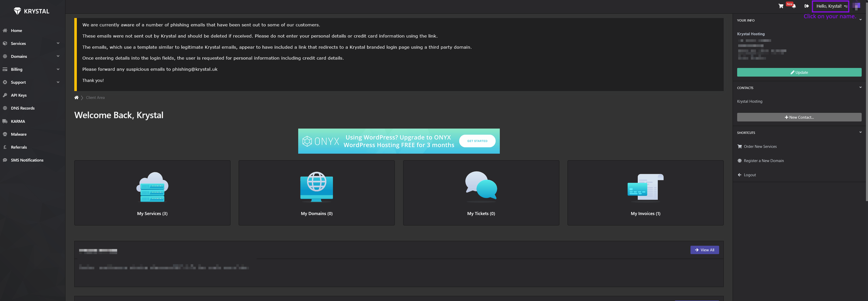Screen dimensions: 868x301
Task: Click the Services cube icon in sidebar
Action: (x=5, y=43)
